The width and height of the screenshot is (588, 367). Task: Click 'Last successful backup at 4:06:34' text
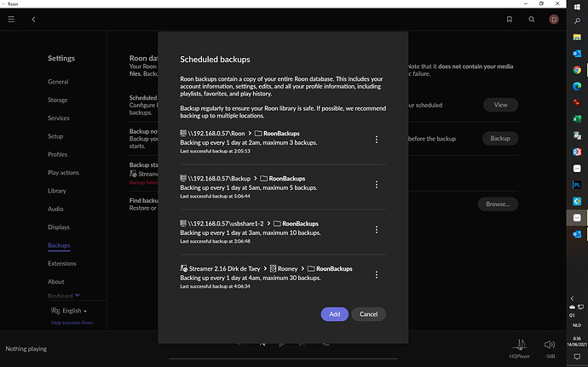click(x=216, y=286)
